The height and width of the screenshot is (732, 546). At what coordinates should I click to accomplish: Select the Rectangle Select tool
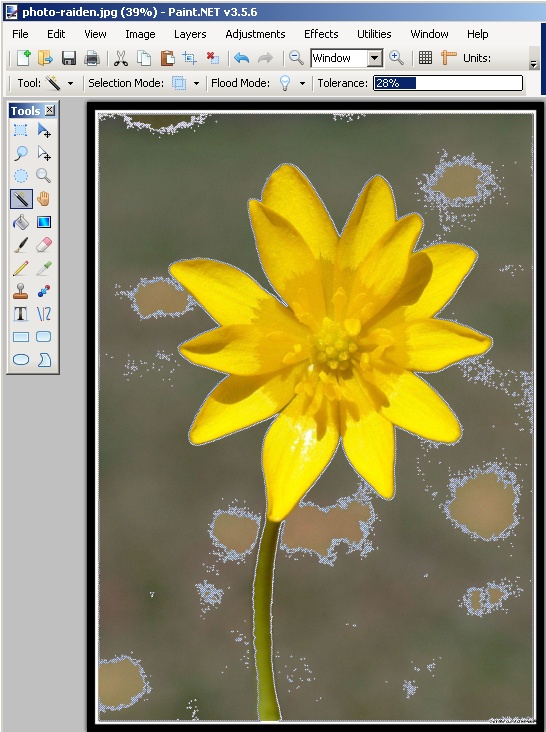pos(21,130)
